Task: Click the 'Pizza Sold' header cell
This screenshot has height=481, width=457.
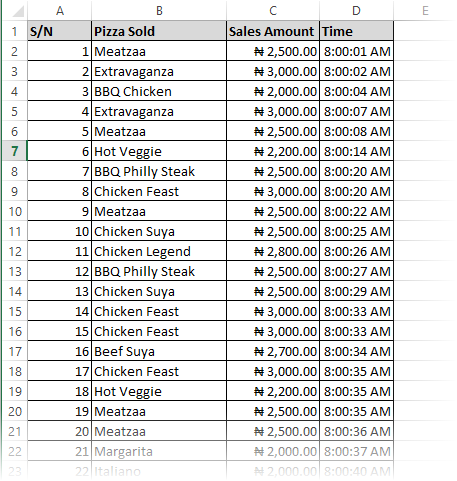Action: click(x=159, y=31)
